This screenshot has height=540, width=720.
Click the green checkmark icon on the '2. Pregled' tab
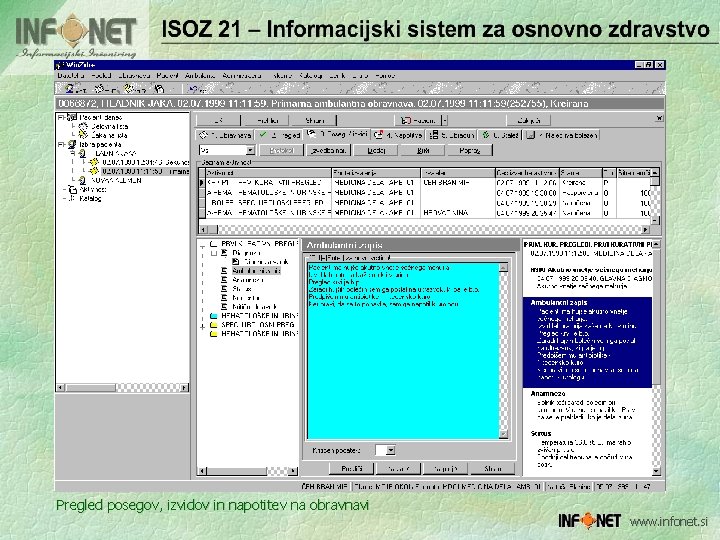(x=263, y=135)
